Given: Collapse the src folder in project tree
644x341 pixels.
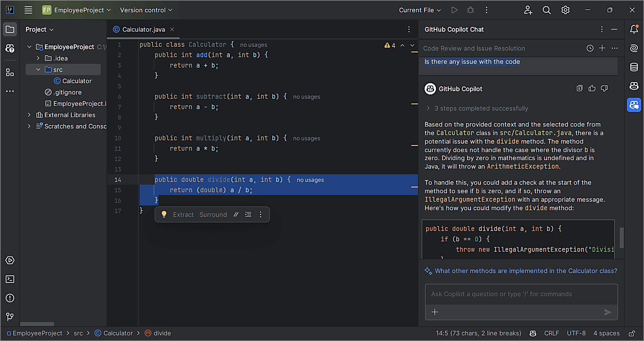Looking at the screenshot, I should click(38, 69).
